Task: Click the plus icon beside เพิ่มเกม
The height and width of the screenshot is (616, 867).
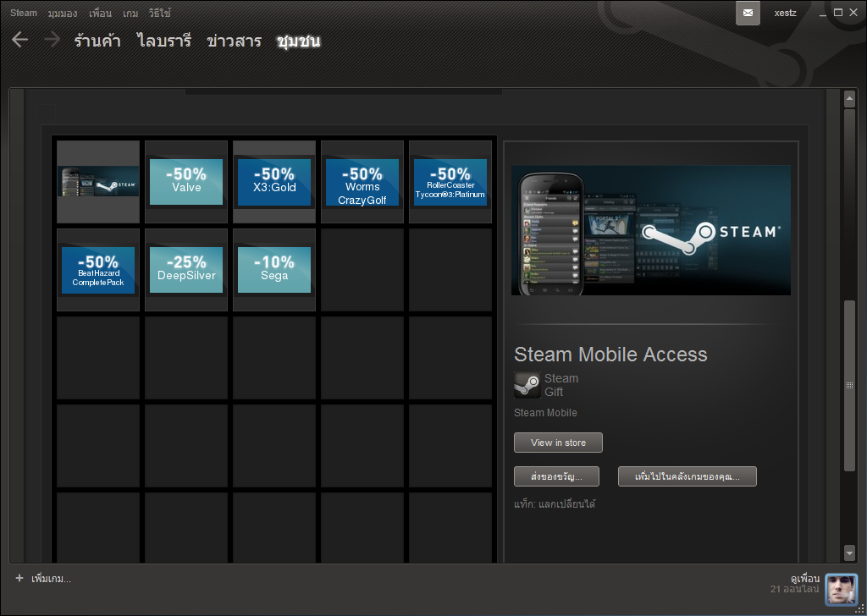Action: click(x=19, y=578)
